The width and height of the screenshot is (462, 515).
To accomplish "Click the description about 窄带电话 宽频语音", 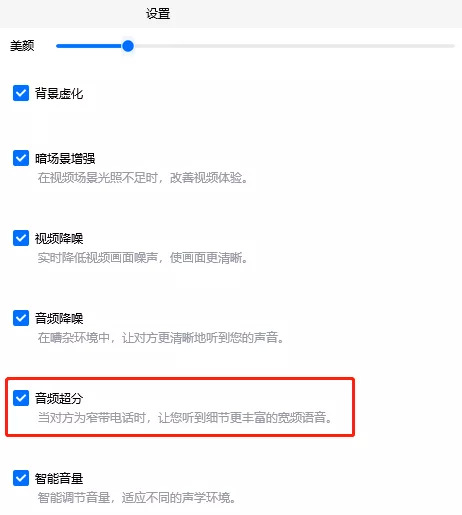I will click(x=185, y=417).
